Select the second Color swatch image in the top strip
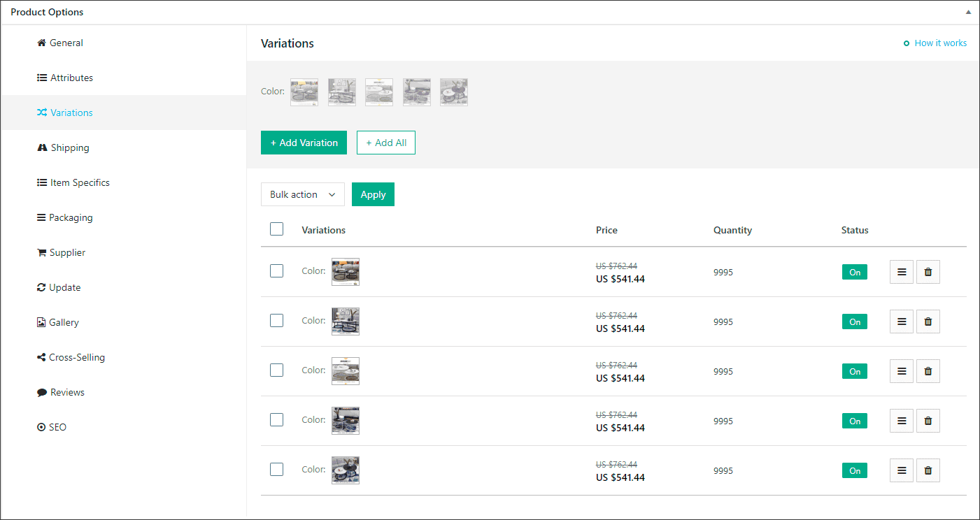The image size is (980, 520). pyautogui.click(x=342, y=92)
